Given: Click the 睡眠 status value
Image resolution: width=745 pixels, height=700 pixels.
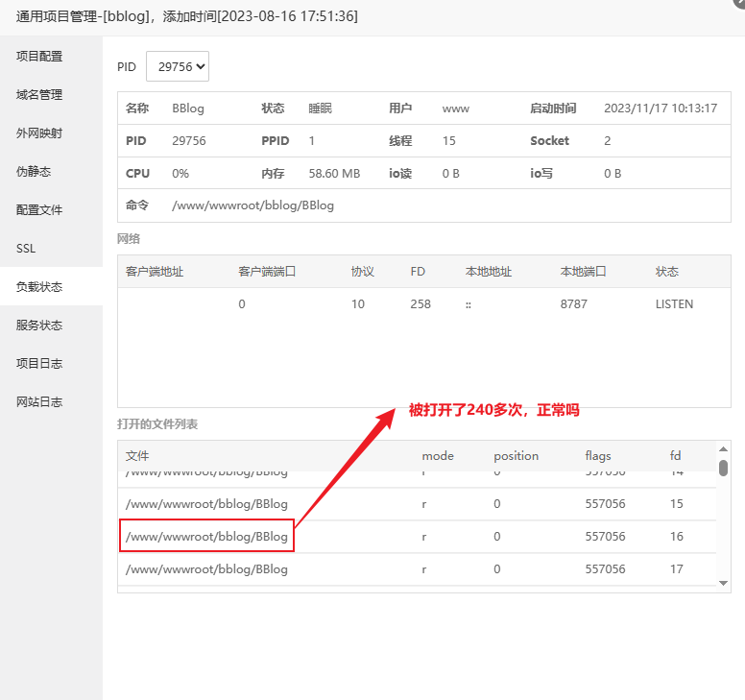Looking at the screenshot, I should pos(321,109).
